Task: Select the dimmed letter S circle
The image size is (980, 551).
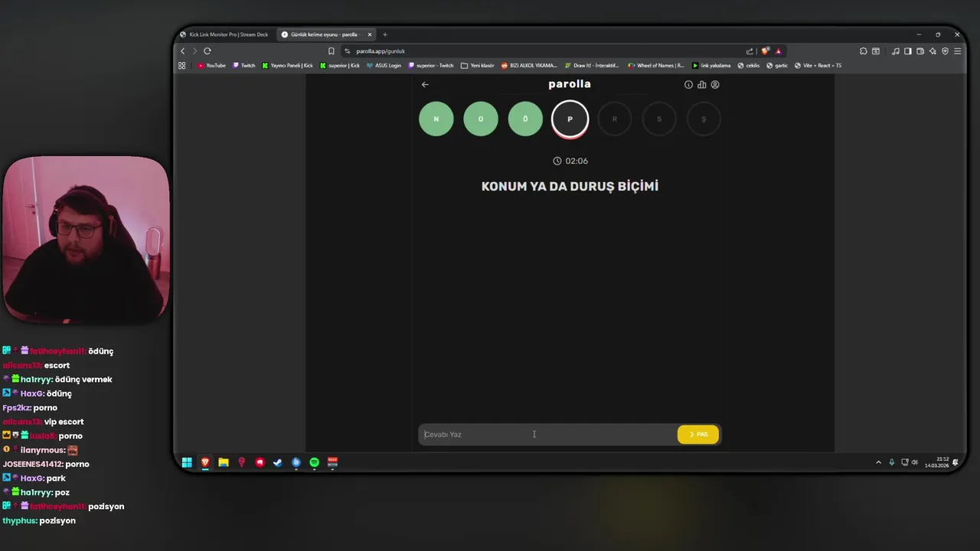Action: click(659, 119)
